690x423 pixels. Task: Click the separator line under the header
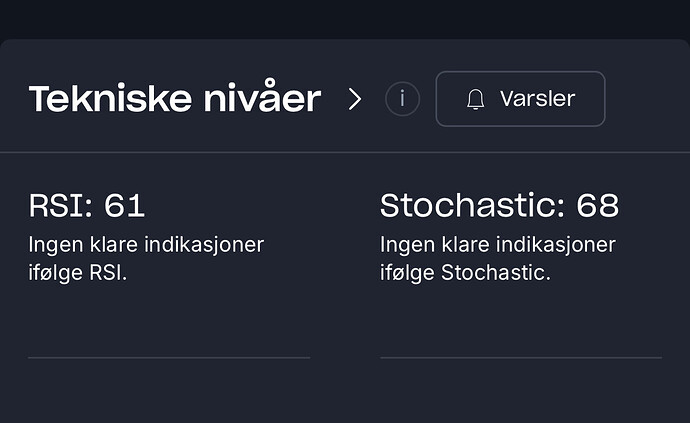(345, 152)
